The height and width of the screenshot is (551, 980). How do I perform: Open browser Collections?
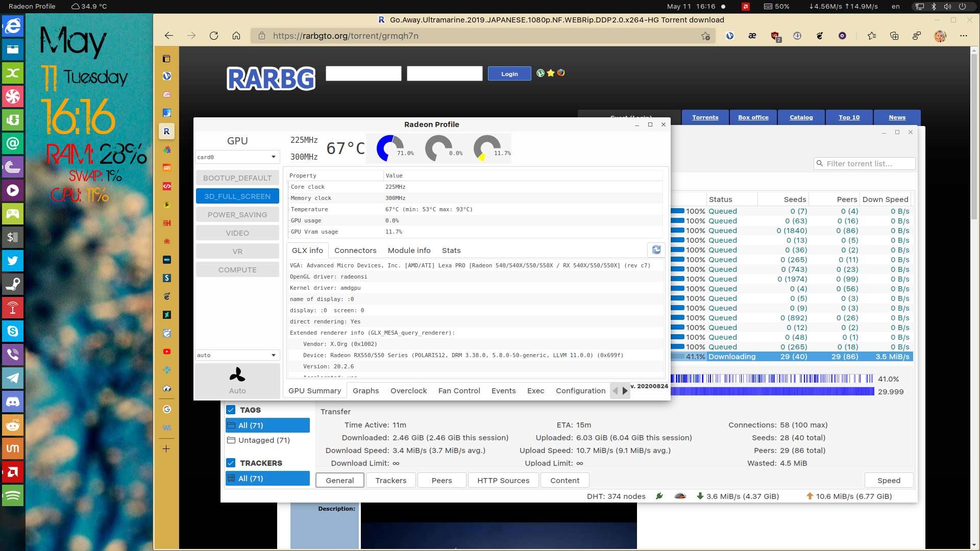click(894, 36)
